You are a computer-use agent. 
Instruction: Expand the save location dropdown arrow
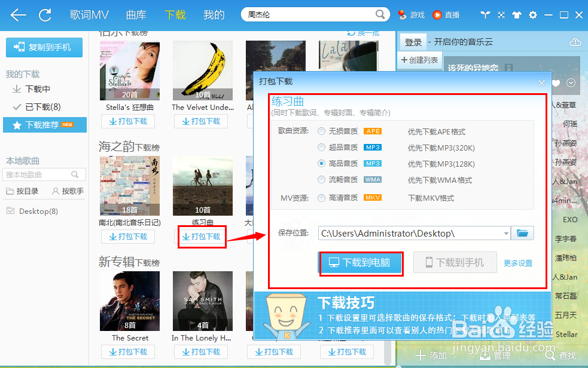(506, 233)
